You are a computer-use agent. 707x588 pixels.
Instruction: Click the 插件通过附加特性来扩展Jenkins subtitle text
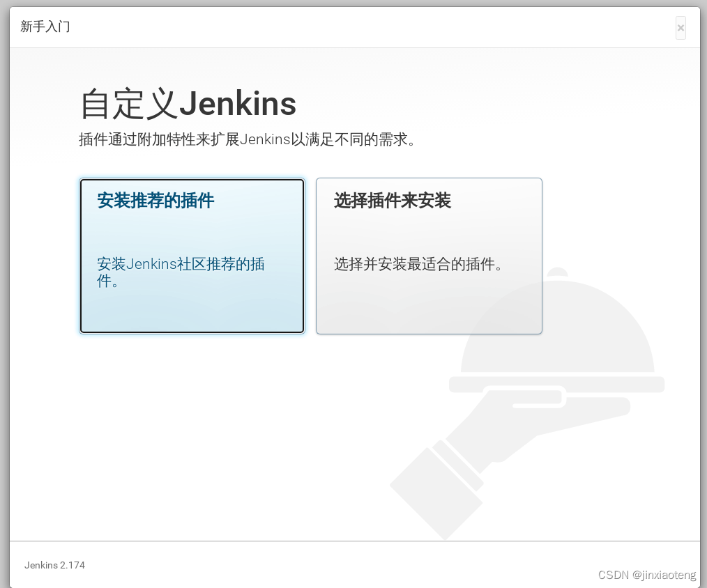coord(247,139)
